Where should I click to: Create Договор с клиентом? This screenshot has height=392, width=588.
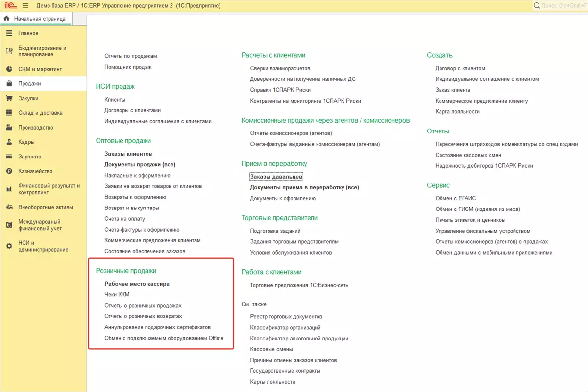tap(460, 68)
